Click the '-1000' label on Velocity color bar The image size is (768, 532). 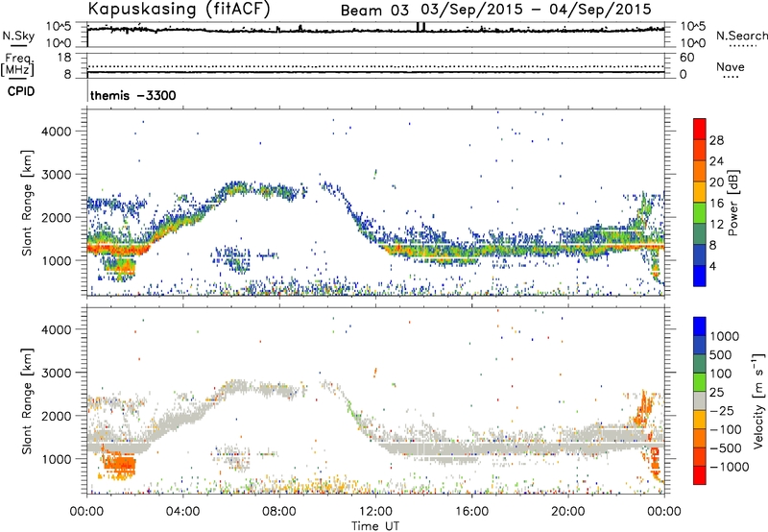point(730,467)
